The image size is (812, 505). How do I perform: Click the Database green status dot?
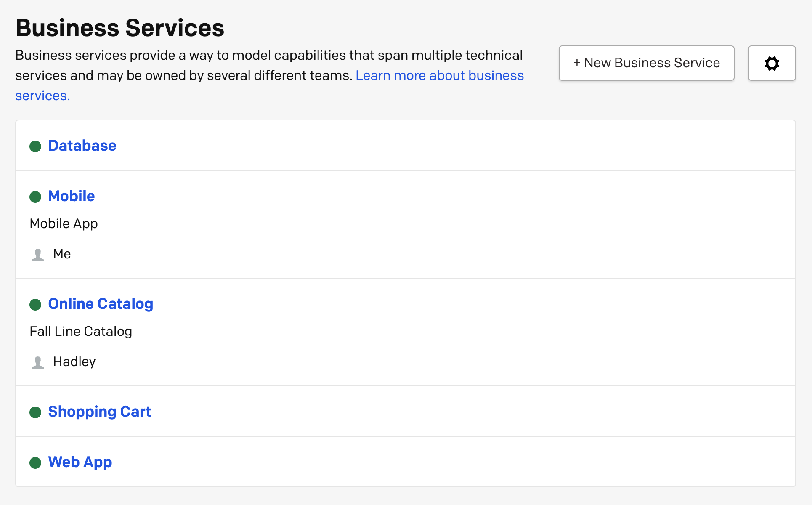pos(35,146)
